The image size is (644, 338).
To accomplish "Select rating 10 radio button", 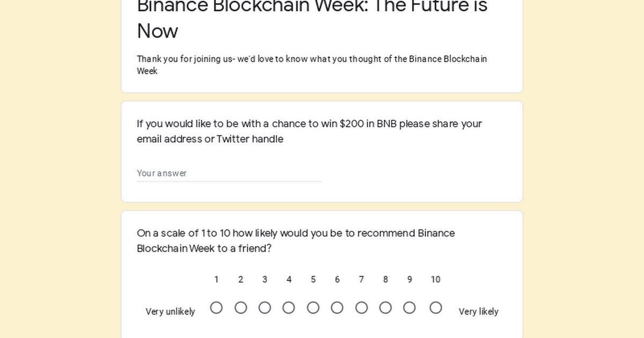I will click(436, 307).
